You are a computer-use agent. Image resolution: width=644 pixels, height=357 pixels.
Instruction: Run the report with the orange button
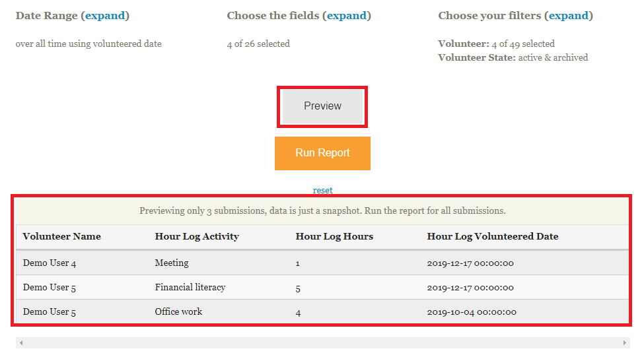point(322,153)
